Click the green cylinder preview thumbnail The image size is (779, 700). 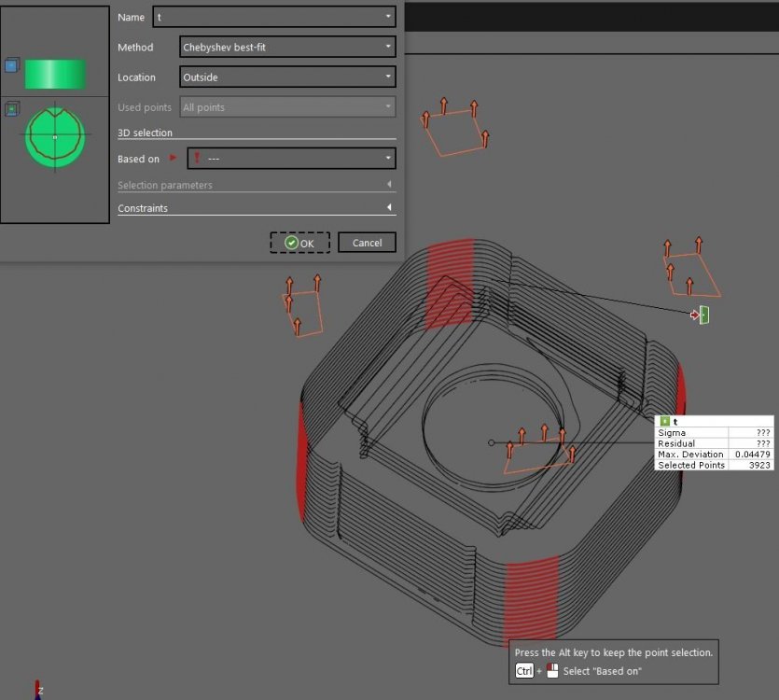[x=55, y=74]
